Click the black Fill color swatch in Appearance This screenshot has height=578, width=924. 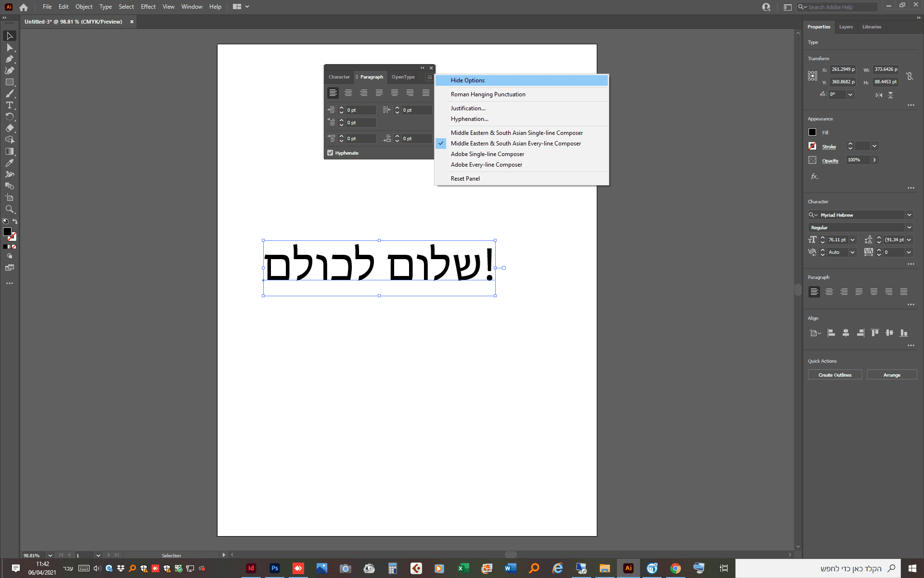click(812, 132)
